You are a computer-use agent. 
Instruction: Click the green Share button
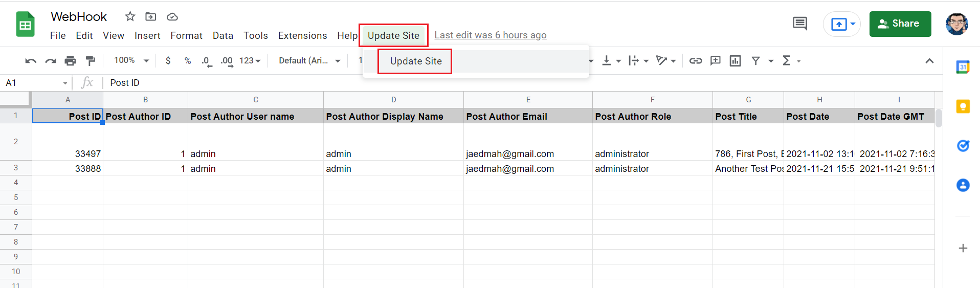click(x=900, y=24)
